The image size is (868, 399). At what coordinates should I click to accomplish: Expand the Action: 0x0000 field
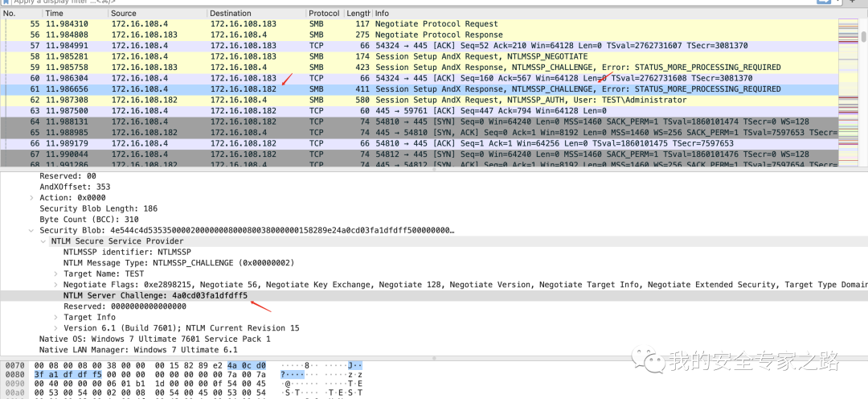31,198
